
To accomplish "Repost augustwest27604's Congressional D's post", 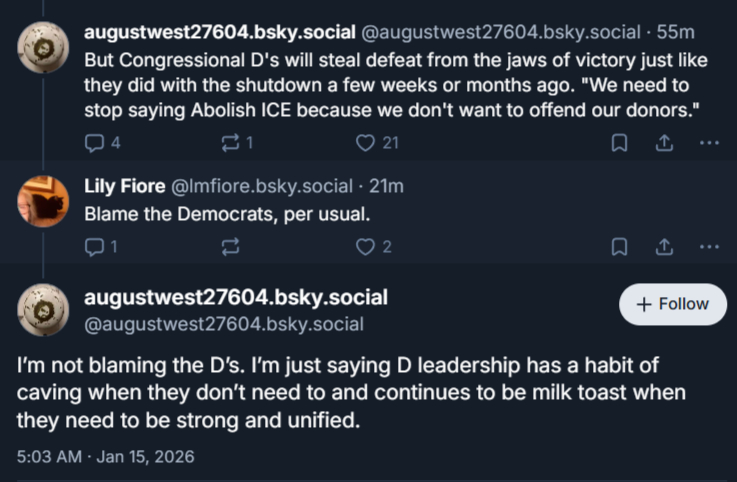I will [x=229, y=143].
